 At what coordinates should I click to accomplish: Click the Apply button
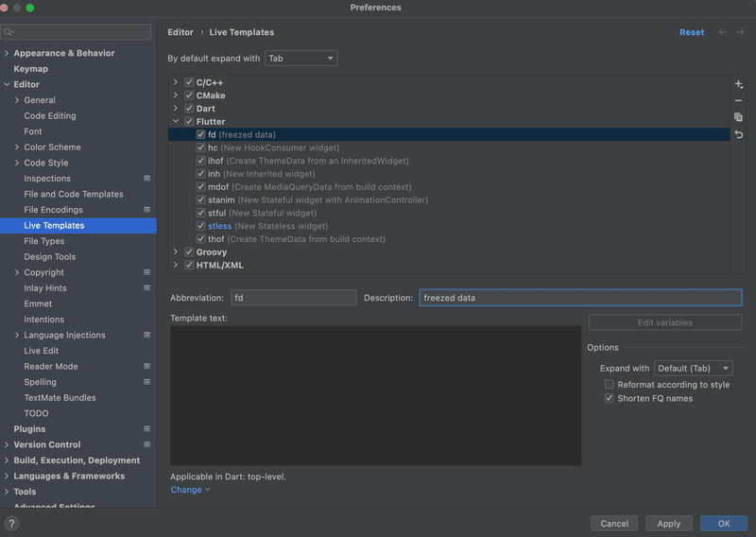tap(668, 523)
